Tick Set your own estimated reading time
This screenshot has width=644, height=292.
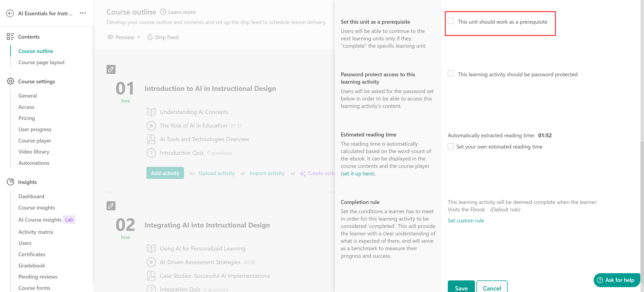[450, 147]
